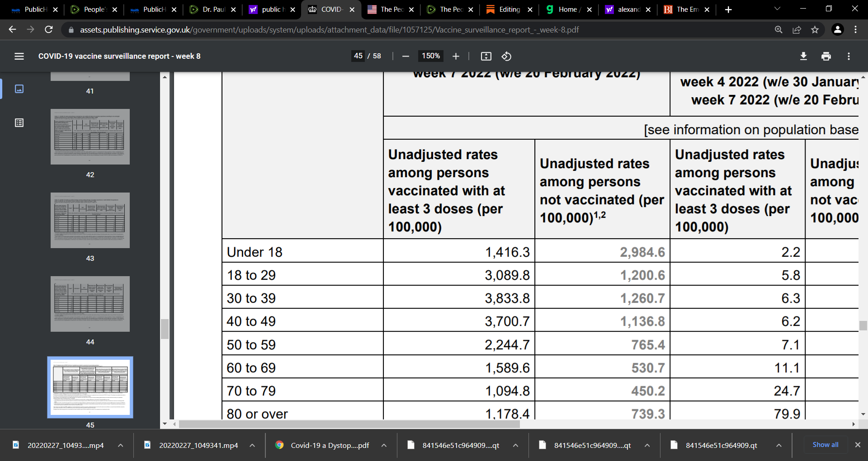The width and height of the screenshot is (868, 461).
Task: Show the thumbnails panel icon
Action: tap(19, 89)
